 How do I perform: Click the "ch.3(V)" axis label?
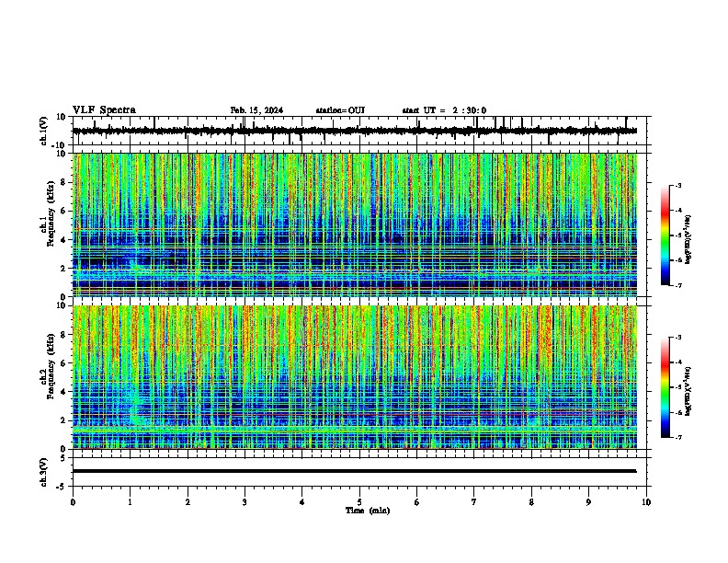coord(44,472)
